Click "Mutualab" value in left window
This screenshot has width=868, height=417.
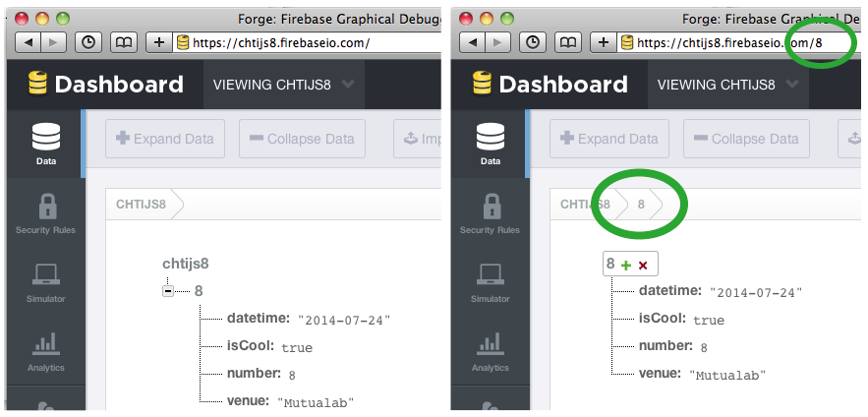[x=316, y=402]
